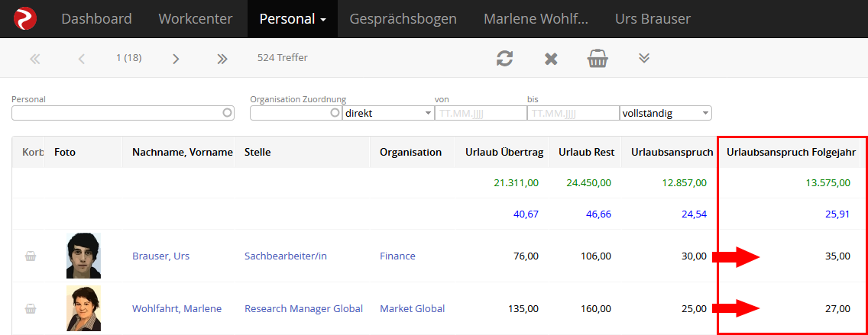The height and width of the screenshot is (335, 868).
Task: Click the average value 25,91
Action: coord(837,214)
